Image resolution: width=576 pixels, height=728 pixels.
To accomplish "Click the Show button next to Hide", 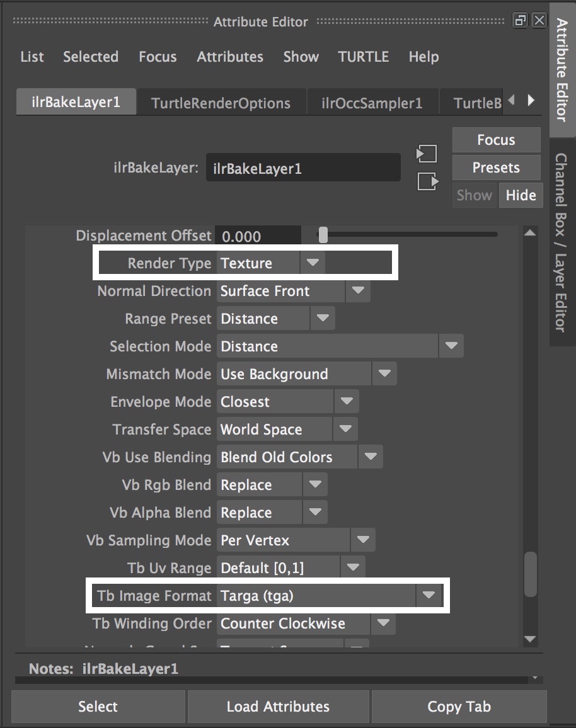I will point(475,195).
